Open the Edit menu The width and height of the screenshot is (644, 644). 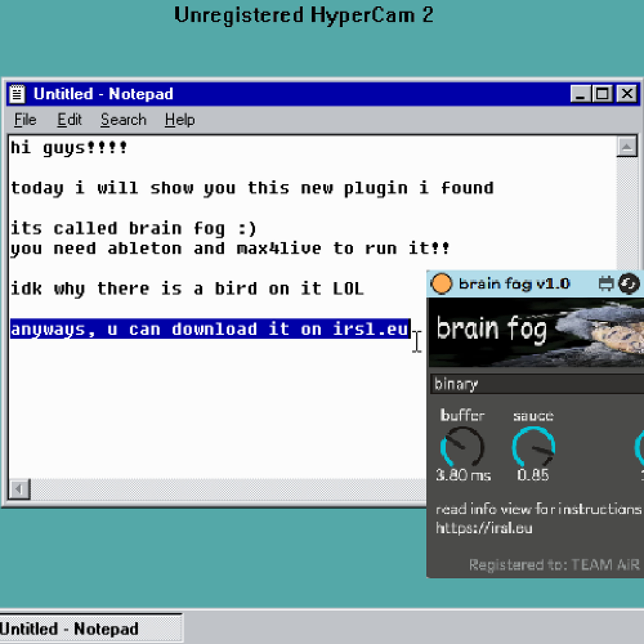pos(69,120)
